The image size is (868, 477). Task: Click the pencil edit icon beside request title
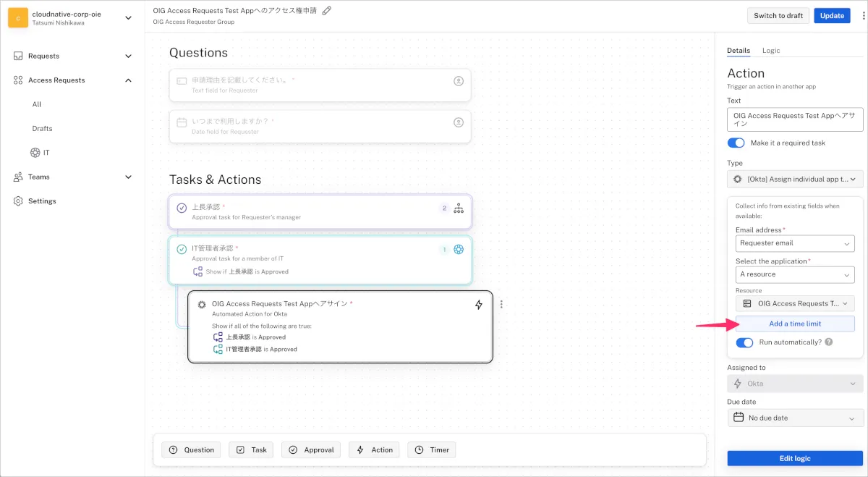click(x=327, y=11)
